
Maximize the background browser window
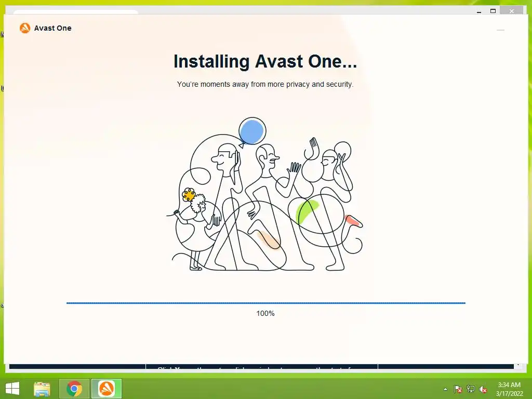click(493, 11)
